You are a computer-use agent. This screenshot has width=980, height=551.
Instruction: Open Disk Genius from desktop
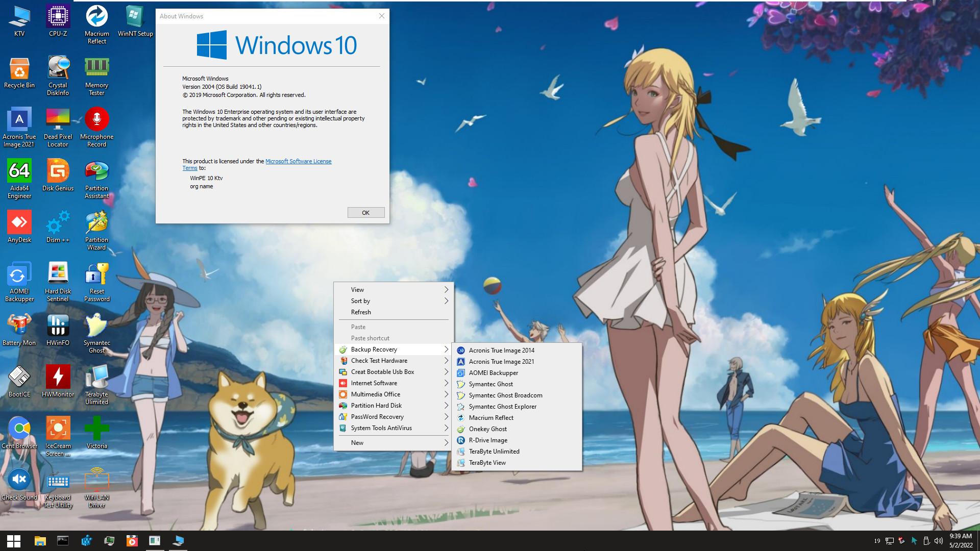point(58,176)
